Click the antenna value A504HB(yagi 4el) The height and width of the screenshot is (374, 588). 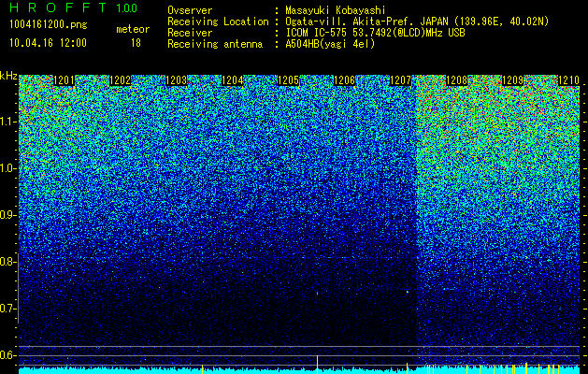(x=330, y=44)
